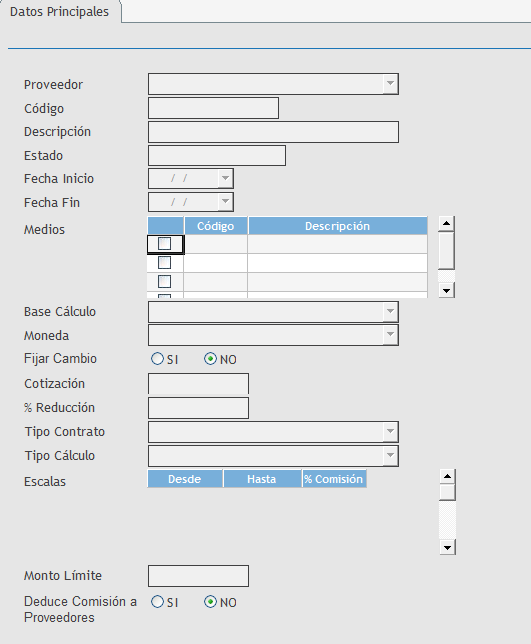The width and height of the screenshot is (531, 644).
Task: Select SI for Deduce Comisión a Proveedores
Action: coord(157,602)
